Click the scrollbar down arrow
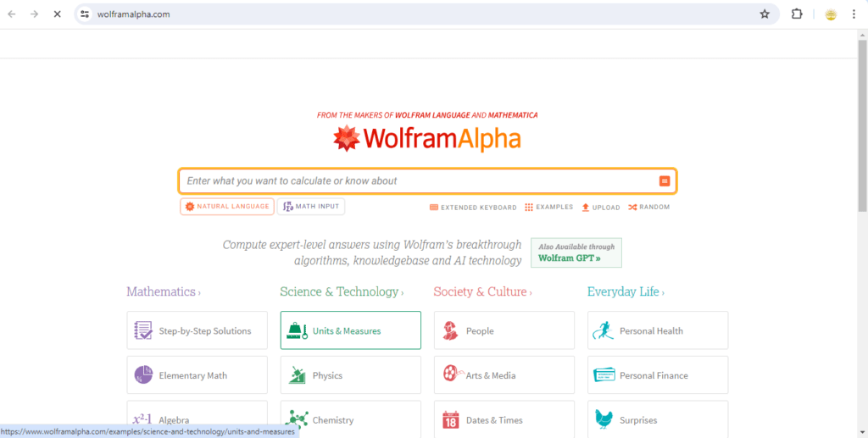Screen dimensions: 868x438 coord(862,433)
